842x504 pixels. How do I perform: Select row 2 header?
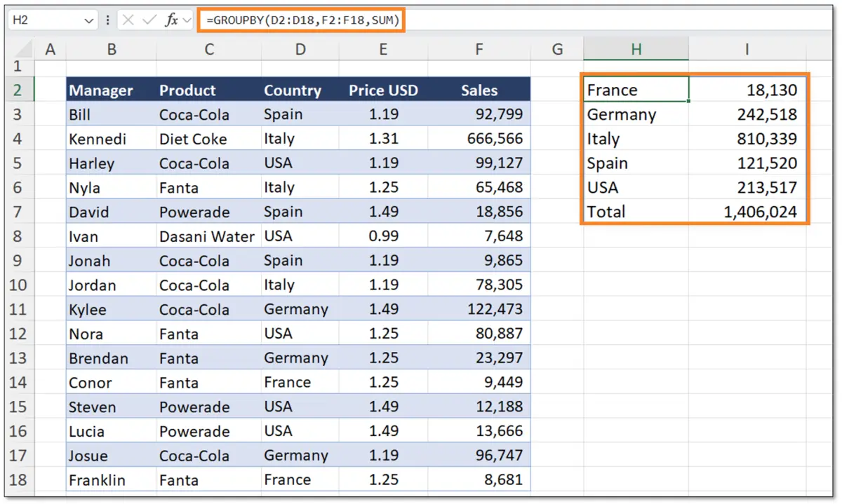(20, 90)
